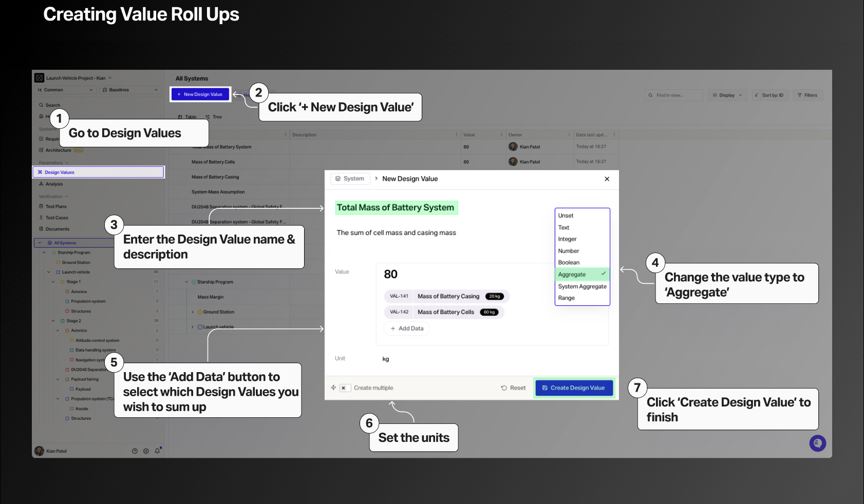Open the Display dropdown in the toolbar
The image size is (864, 504).
[727, 95]
